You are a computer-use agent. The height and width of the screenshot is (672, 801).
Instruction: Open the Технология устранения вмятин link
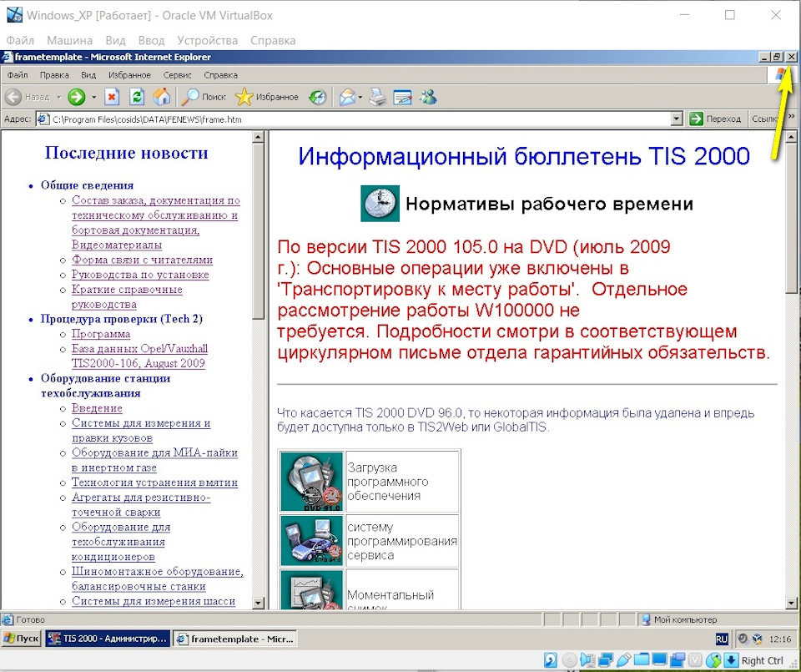pos(155,483)
